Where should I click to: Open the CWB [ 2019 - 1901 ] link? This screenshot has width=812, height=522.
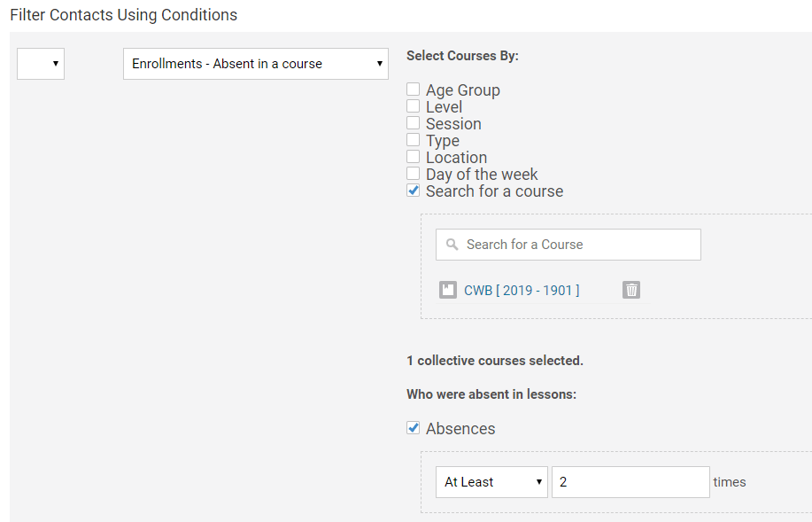(x=522, y=290)
